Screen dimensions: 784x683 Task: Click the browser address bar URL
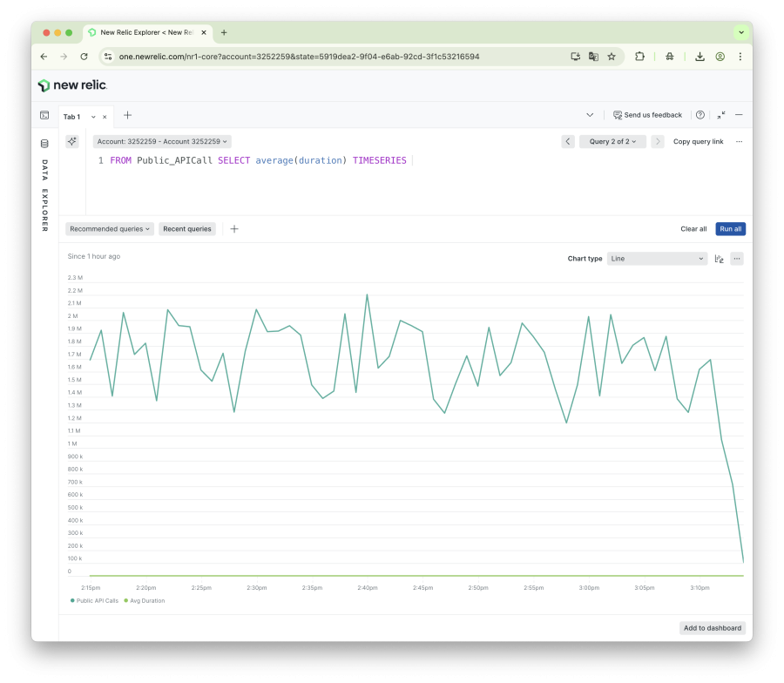pos(299,57)
